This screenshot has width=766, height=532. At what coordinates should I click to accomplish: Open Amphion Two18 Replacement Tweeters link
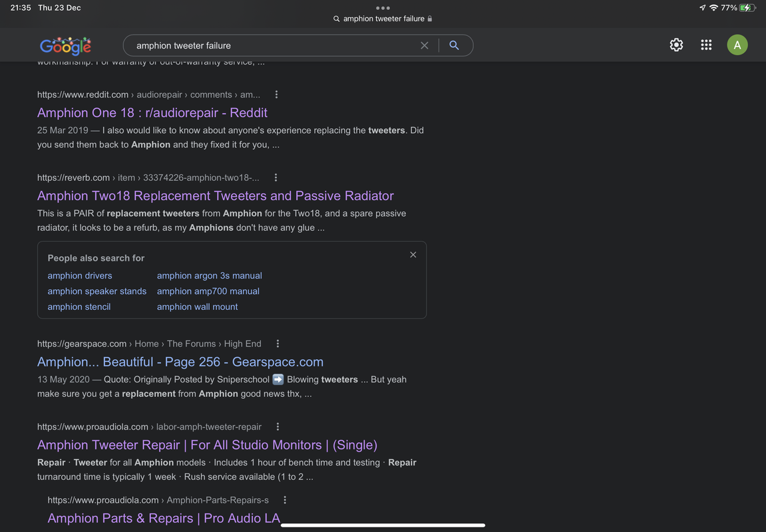click(x=216, y=196)
